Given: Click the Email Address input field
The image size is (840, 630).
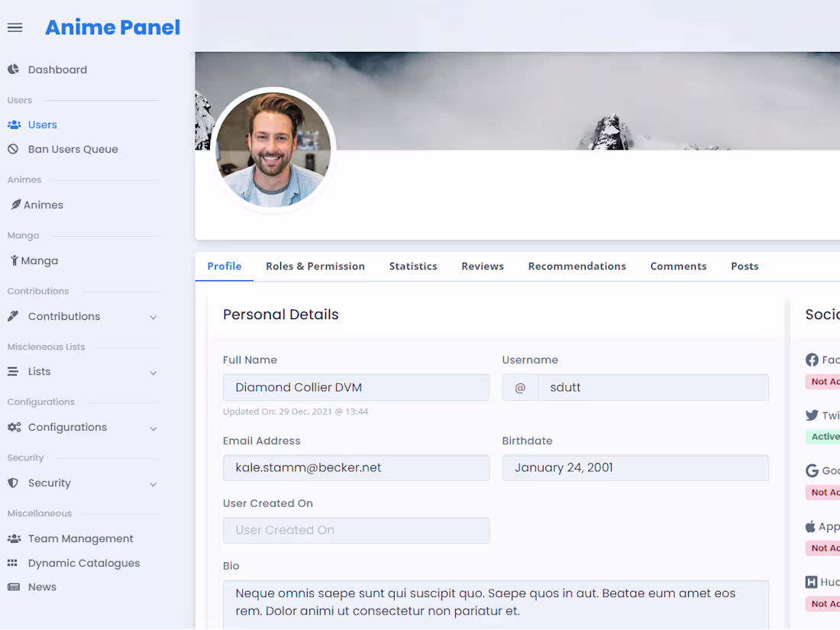Looking at the screenshot, I should [356, 467].
